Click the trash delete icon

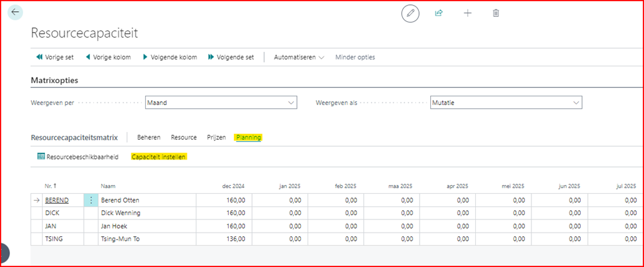(496, 13)
